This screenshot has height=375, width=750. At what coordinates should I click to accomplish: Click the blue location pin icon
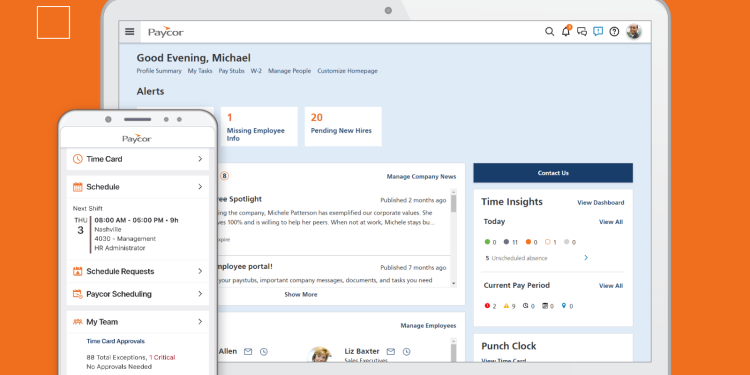[x=564, y=306]
